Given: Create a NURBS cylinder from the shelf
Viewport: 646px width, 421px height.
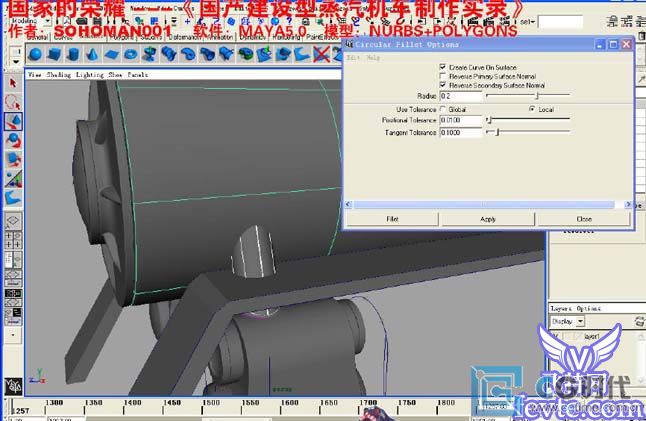Looking at the screenshot, I should pos(73,54).
